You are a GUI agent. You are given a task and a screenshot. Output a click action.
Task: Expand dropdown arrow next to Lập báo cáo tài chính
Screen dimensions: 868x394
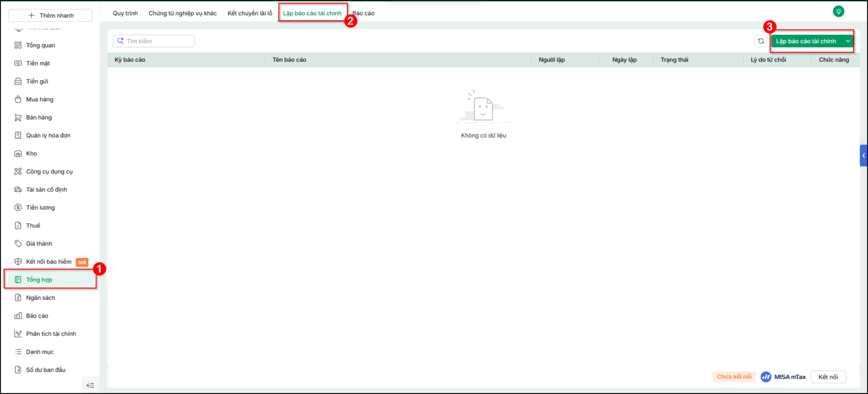(x=848, y=41)
